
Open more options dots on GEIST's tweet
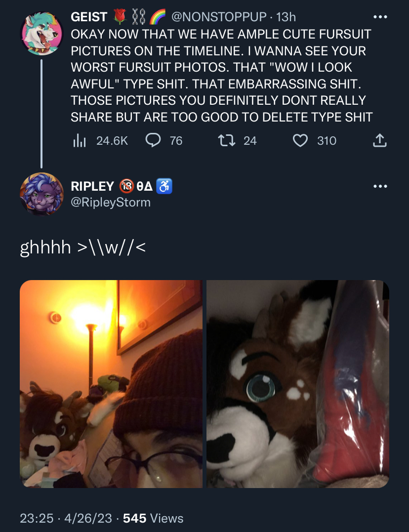click(x=380, y=17)
